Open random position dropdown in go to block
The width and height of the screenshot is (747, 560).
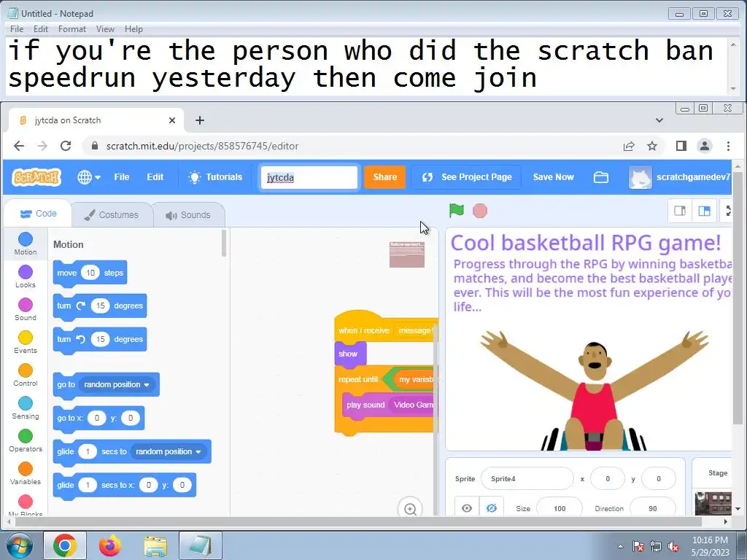[117, 384]
